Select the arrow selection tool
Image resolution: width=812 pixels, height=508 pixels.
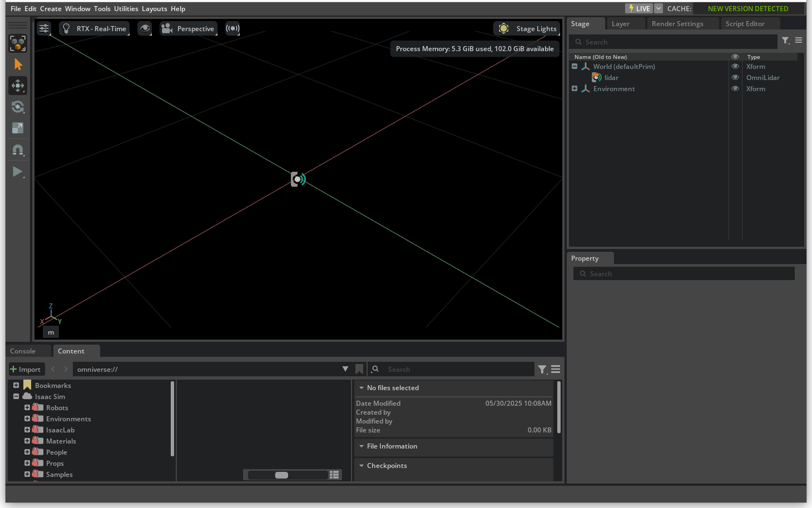click(18, 64)
